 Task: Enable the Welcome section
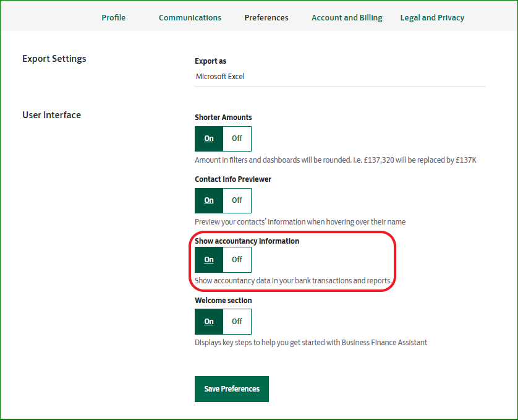[209, 322]
